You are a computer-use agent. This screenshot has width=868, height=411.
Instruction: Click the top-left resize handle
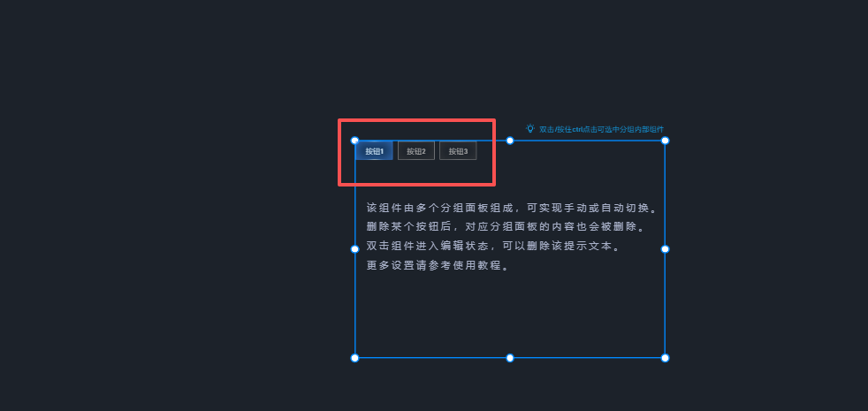pos(355,141)
